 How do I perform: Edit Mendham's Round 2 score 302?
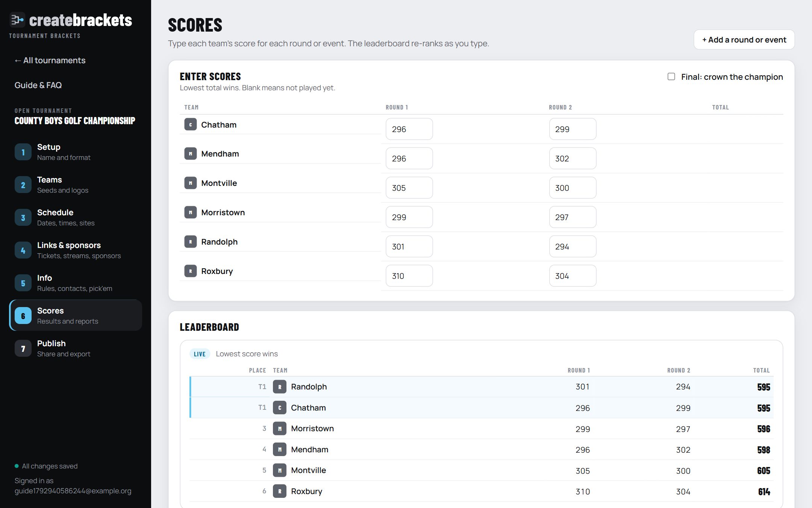(x=573, y=158)
